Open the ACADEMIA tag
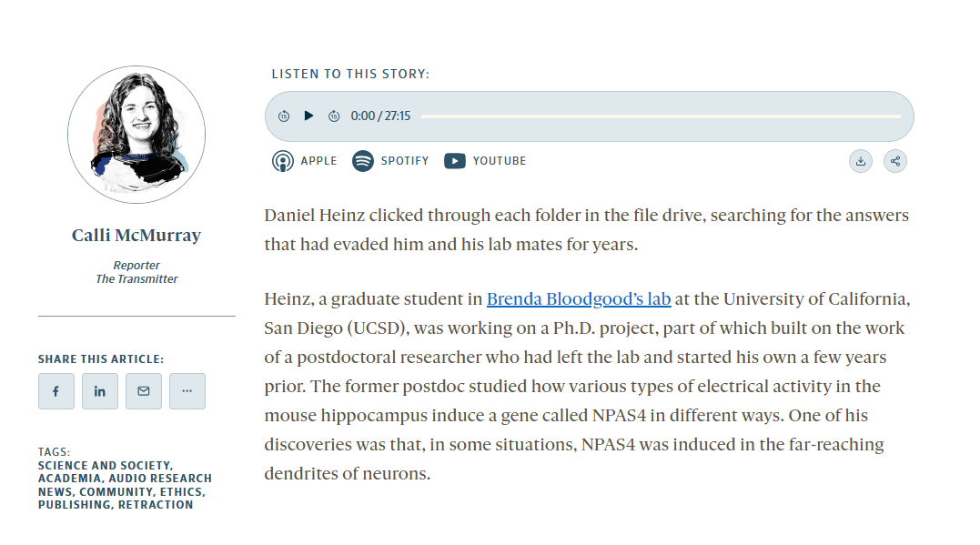The image size is (980, 545). pyautogui.click(x=69, y=479)
